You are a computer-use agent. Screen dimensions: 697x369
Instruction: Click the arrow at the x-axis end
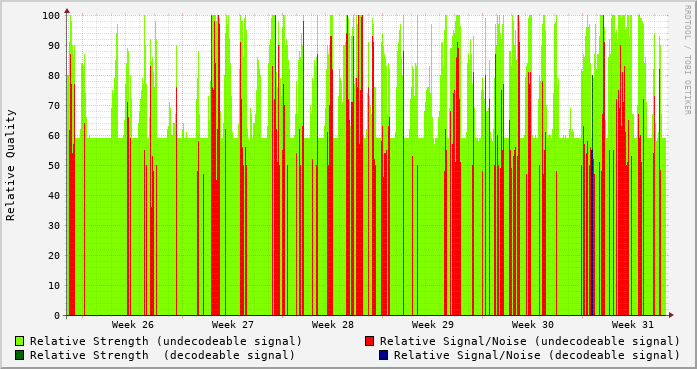pos(671,315)
